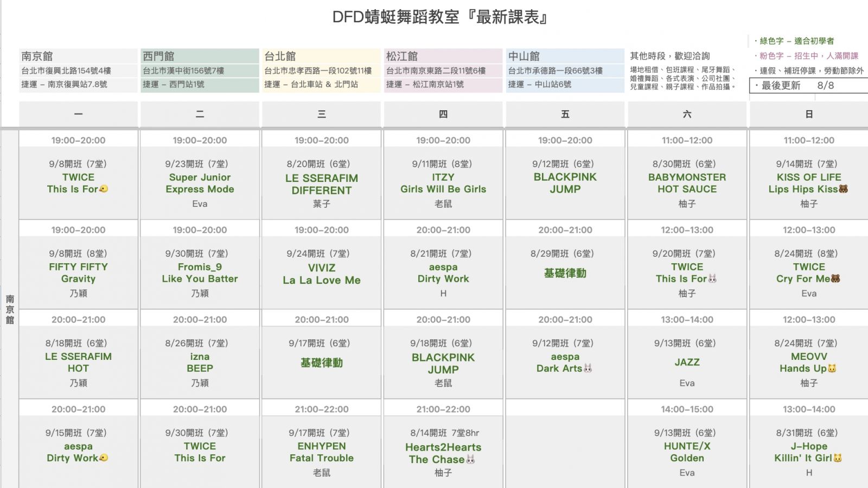Viewport: 868px width, 488px height.
Task: Click the address 台北市承德路一段66號3樓
Action: 556,71
